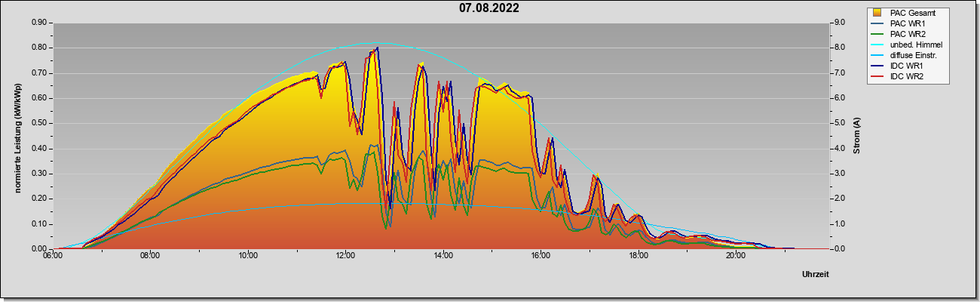Click the Uhrzeit axis label
Image resolution: width=980 pixels, height=302 pixels.
pyautogui.click(x=815, y=274)
